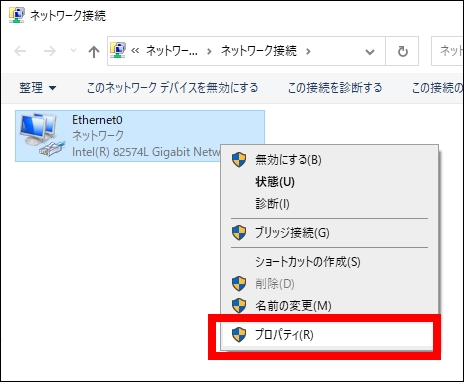This screenshot has height=382, width=464.
Task: Choose 名前の変更(M) in context menu
Action: [329, 306]
